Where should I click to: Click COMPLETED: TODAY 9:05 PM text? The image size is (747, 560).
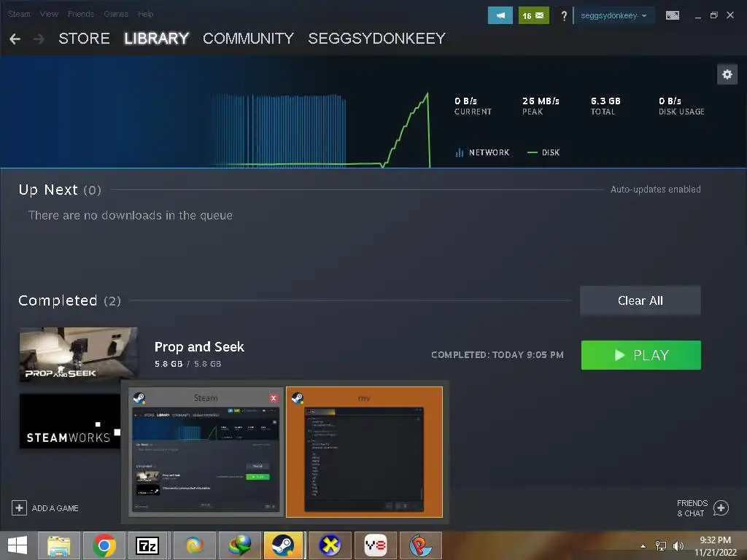pyautogui.click(x=498, y=355)
